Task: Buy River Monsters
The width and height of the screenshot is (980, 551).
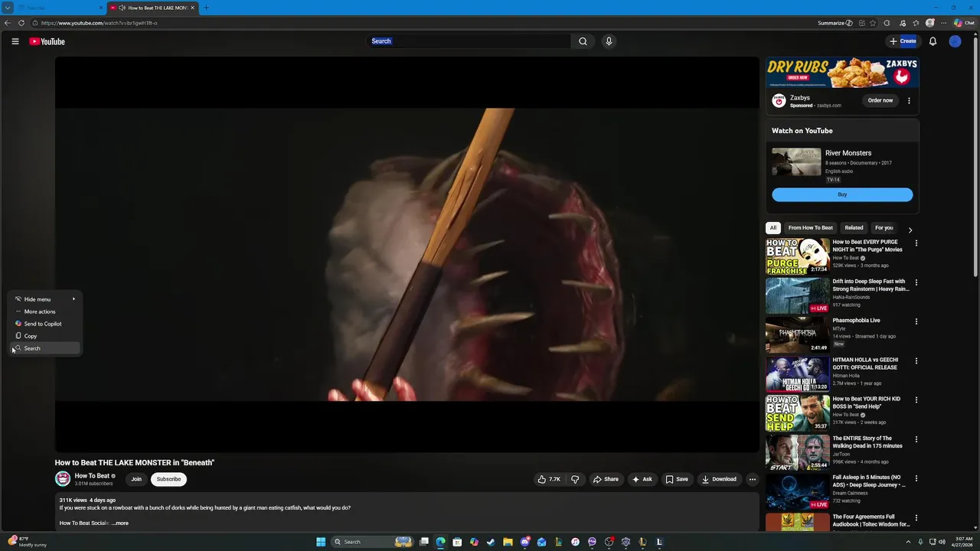Action: point(842,194)
